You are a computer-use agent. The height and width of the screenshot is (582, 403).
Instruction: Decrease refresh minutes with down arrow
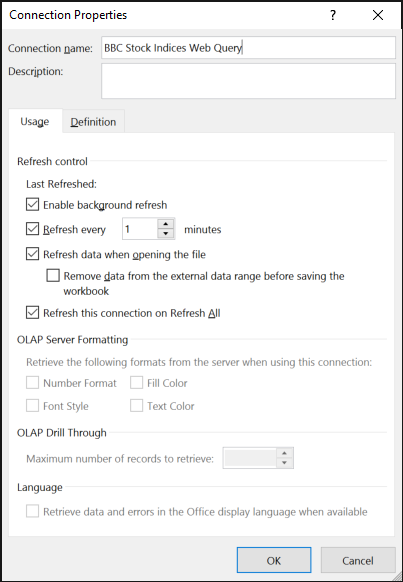[x=166, y=234]
